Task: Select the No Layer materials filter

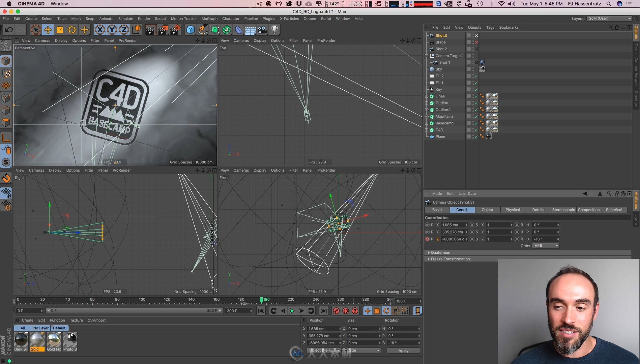Action: 41,328
